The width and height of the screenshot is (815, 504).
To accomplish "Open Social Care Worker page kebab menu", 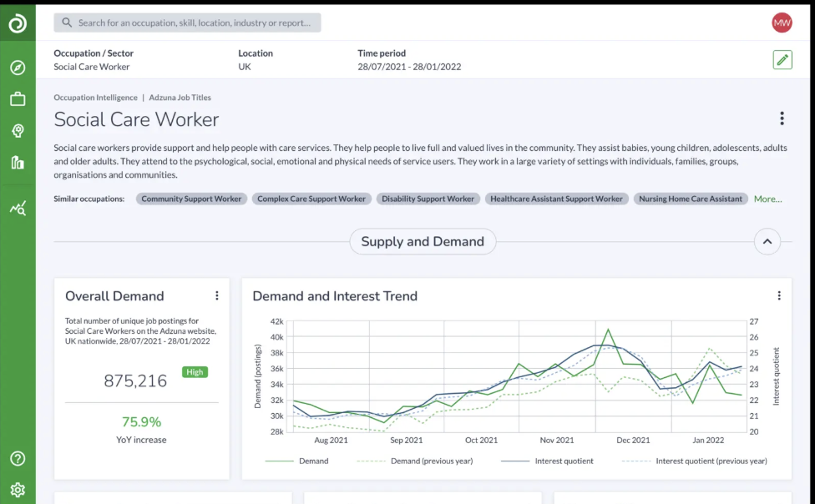I will click(782, 118).
